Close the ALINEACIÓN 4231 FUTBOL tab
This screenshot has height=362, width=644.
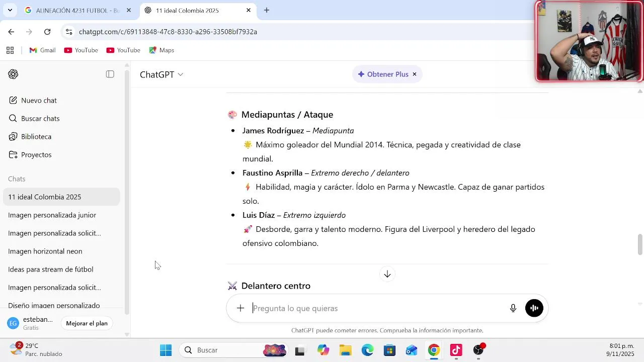coord(129,10)
